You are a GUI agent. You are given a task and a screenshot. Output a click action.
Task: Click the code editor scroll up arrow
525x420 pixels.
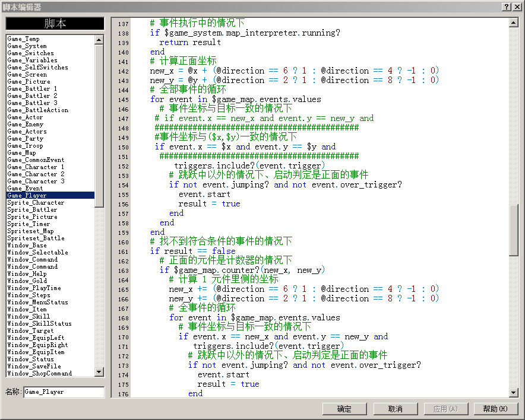pos(513,23)
